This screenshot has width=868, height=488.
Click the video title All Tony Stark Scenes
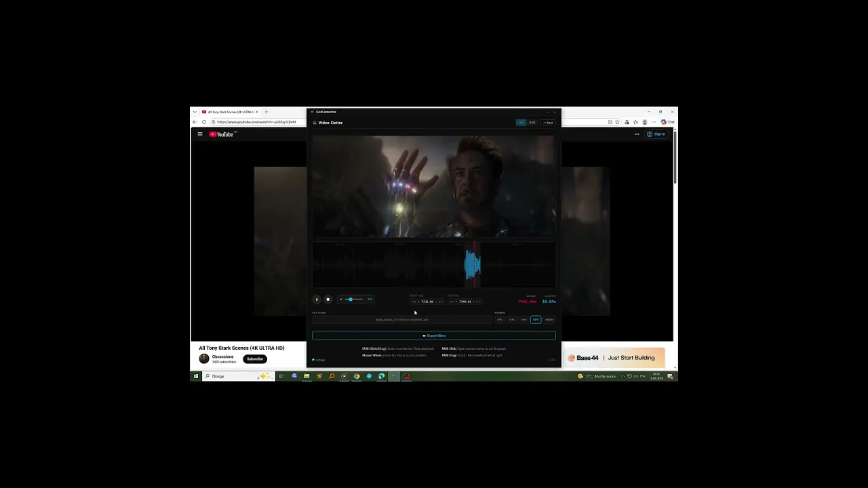click(241, 348)
